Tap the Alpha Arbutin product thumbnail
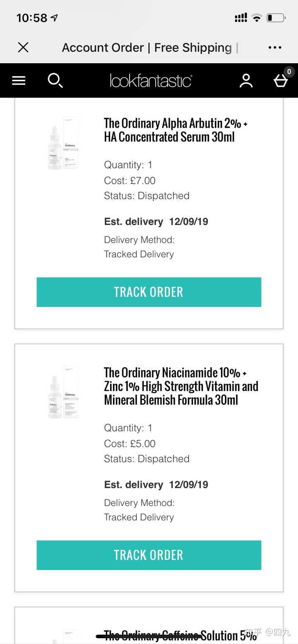 (63, 143)
